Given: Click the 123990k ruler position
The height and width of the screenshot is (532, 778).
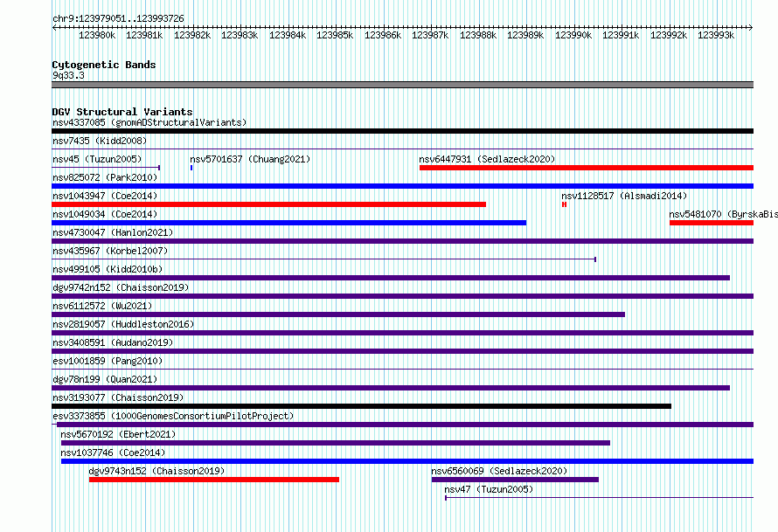Looking at the screenshot, I should (573, 35).
